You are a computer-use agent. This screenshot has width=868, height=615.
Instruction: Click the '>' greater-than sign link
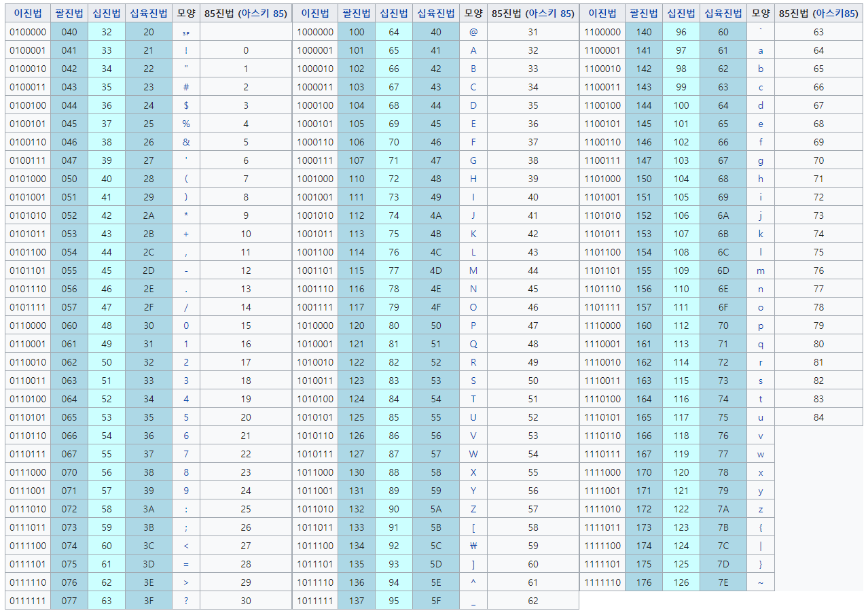186,582
